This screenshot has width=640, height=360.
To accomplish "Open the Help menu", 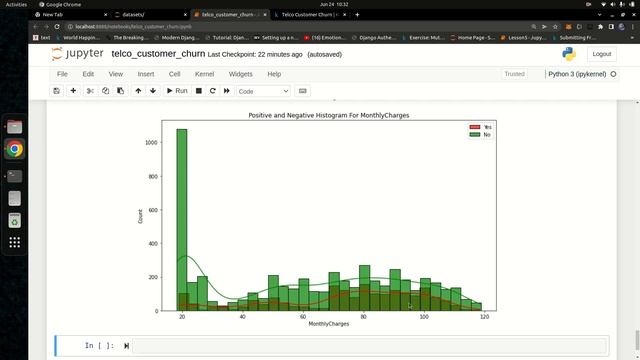I will 274,74.
